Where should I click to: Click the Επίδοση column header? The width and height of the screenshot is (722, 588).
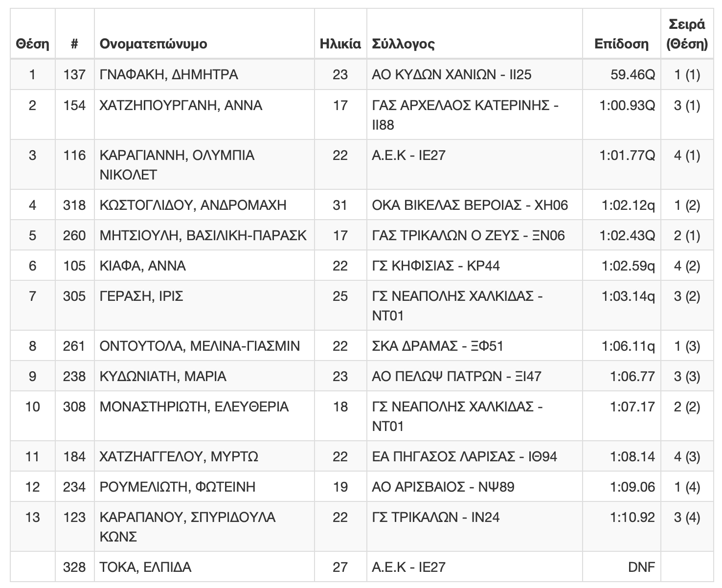point(621,44)
